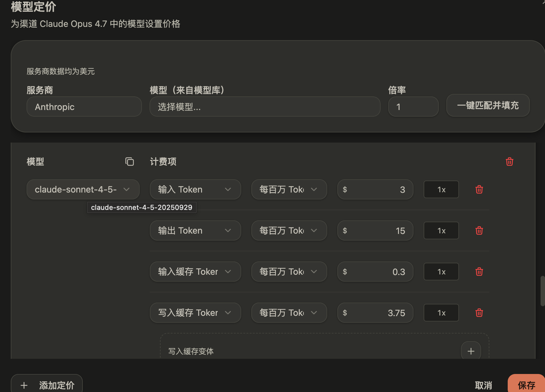Viewport: 545px width, 392px height.
Task: Delete the 输入 Token pricing row
Action: [x=479, y=189]
